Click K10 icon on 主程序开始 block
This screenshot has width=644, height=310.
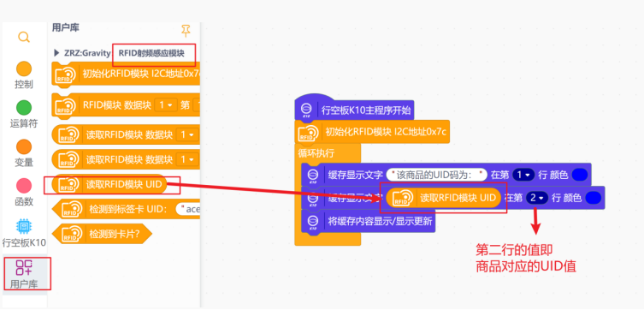click(x=306, y=110)
